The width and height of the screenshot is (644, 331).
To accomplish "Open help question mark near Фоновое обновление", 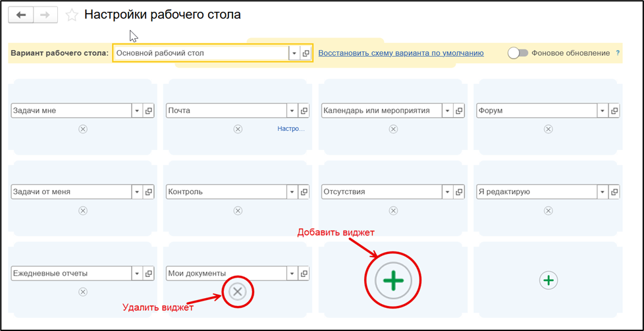I will pos(617,53).
